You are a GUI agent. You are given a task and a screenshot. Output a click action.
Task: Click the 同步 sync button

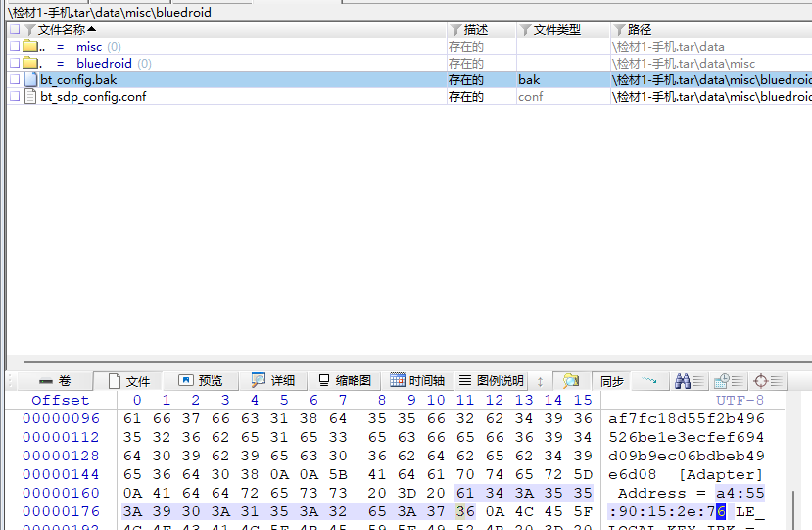pos(612,381)
